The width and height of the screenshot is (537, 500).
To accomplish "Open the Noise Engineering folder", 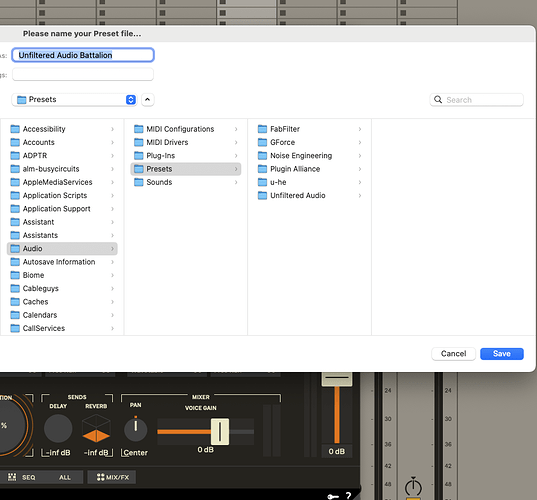I will click(x=310, y=156).
